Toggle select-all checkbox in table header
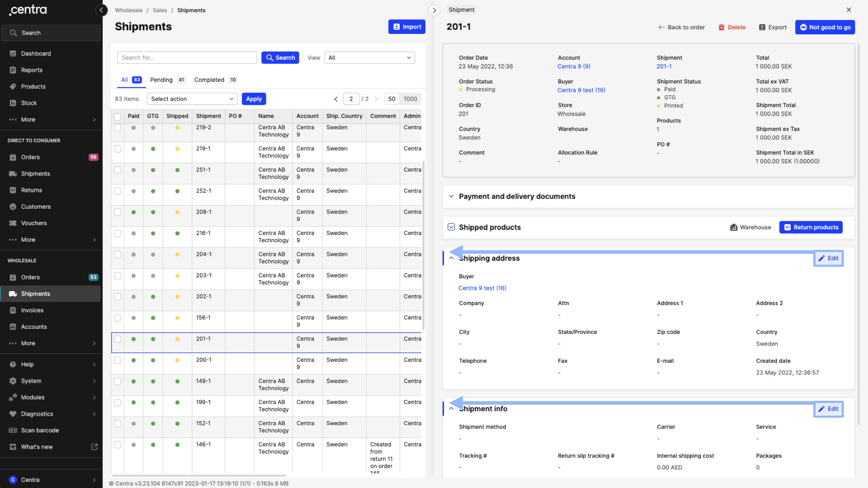Image resolution: width=868 pixels, height=488 pixels. (118, 117)
